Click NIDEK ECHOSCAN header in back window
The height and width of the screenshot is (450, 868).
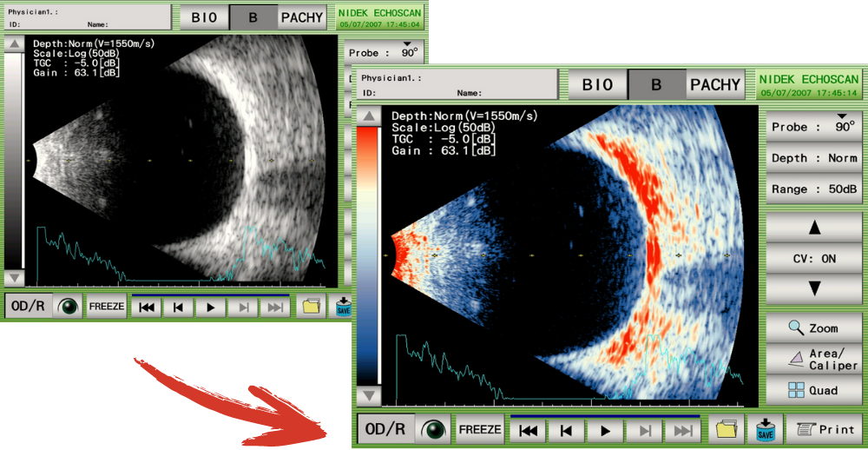(380, 17)
